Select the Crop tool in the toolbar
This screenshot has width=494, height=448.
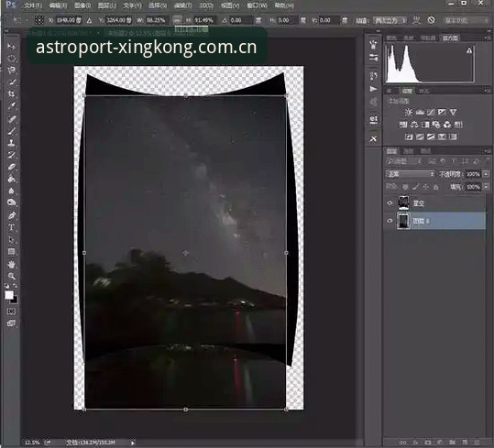(12, 93)
